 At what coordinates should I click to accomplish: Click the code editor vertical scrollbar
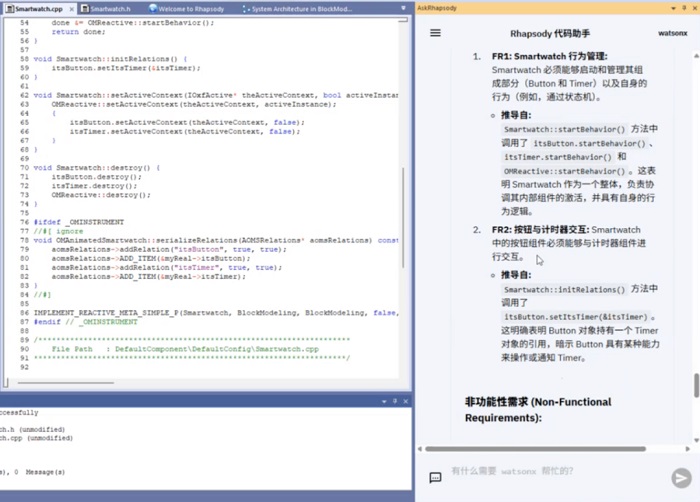tap(403, 218)
